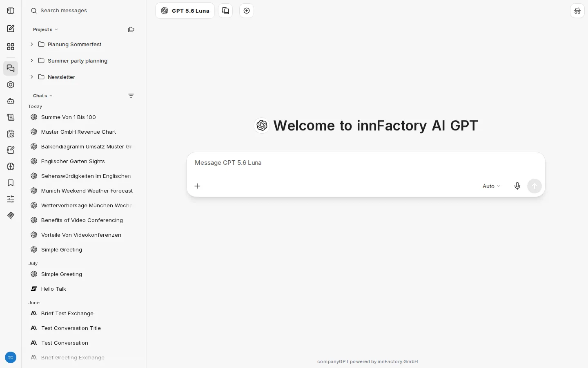The image size is (588, 368).
Task: Open the Vorteile Von Videokonferenzen chat
Action: pos(82,235)
